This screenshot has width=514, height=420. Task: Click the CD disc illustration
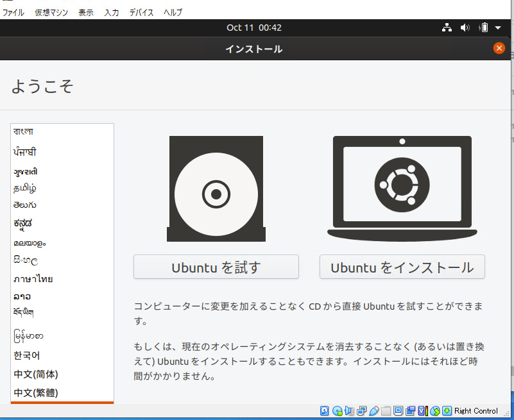[x=216, y=189]
